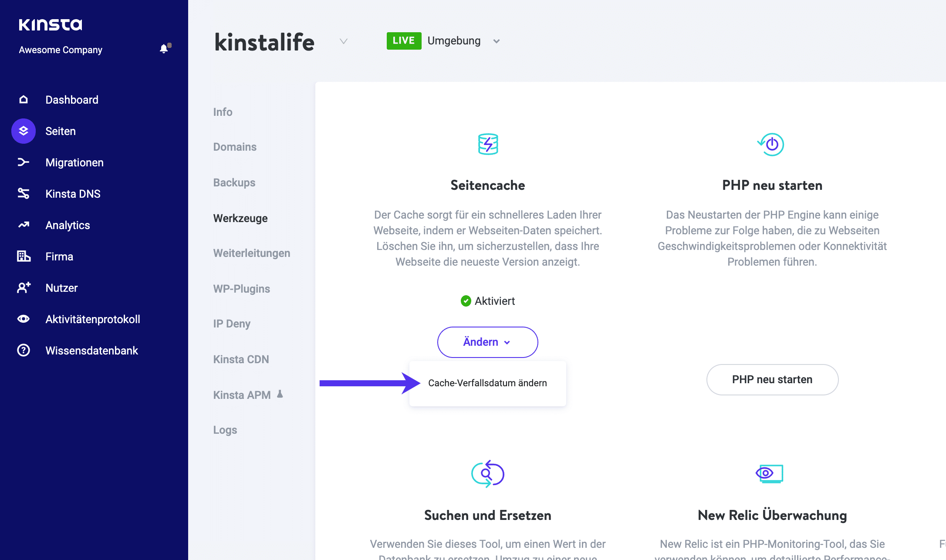Click the Kinsta logo

click(50, 25)
